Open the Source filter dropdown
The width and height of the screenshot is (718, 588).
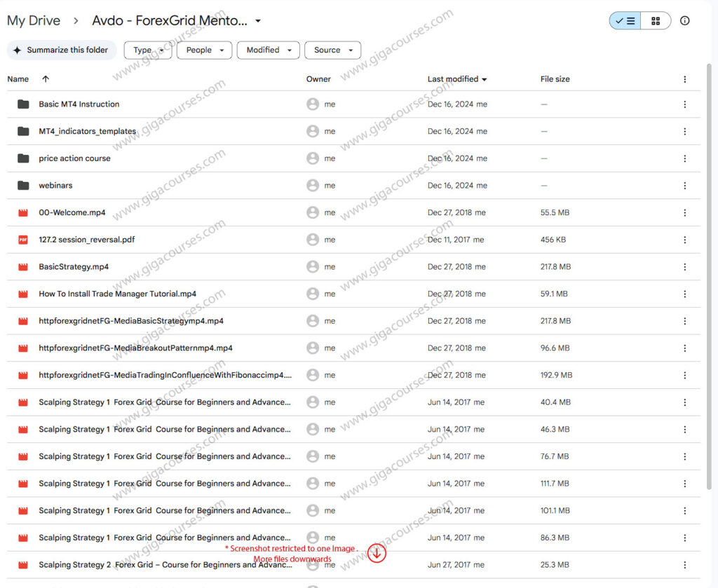[x=332, y=50]
